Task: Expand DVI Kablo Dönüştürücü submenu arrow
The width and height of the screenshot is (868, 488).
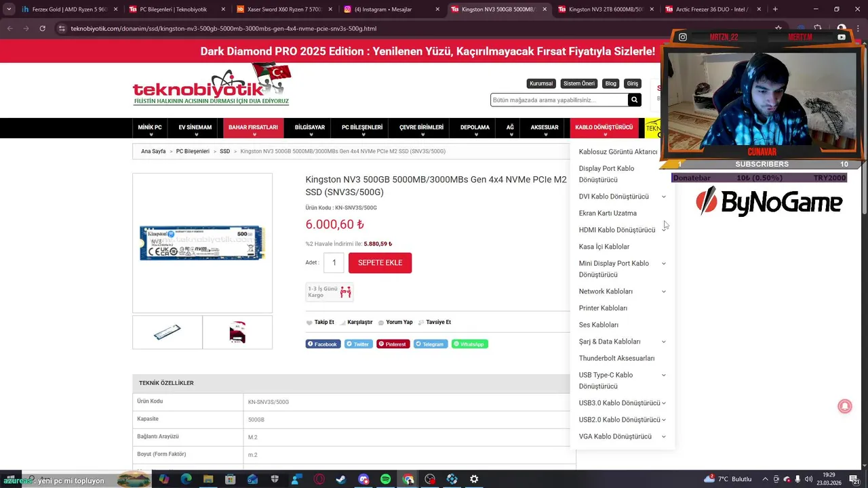Action: click(x=664, y=197)
